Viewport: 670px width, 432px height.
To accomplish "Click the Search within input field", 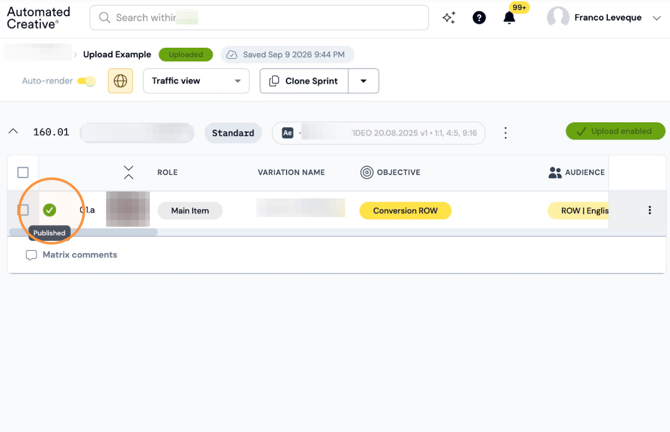I will pyautogui.click(x=259, y=18).
